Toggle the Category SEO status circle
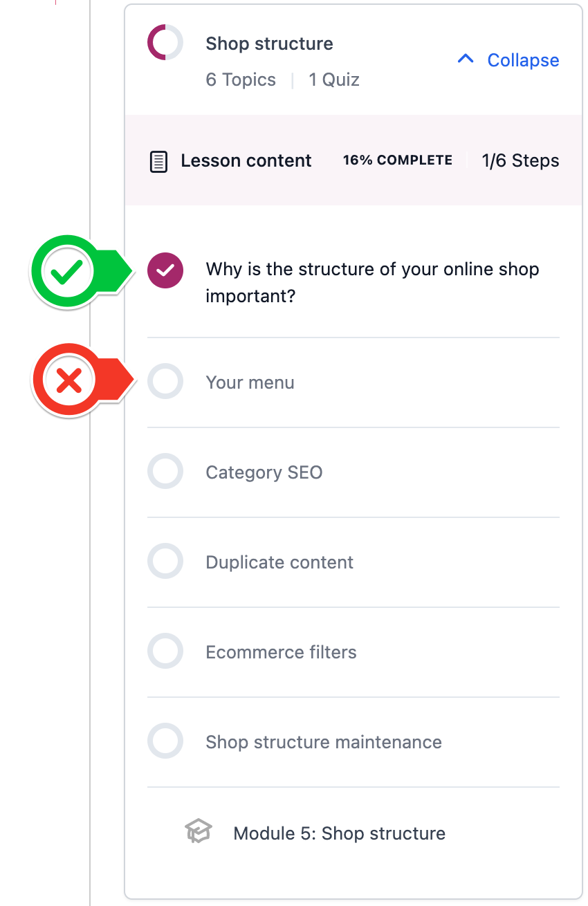The width and height of the screenshot is (588, 906). click(165, 471)
